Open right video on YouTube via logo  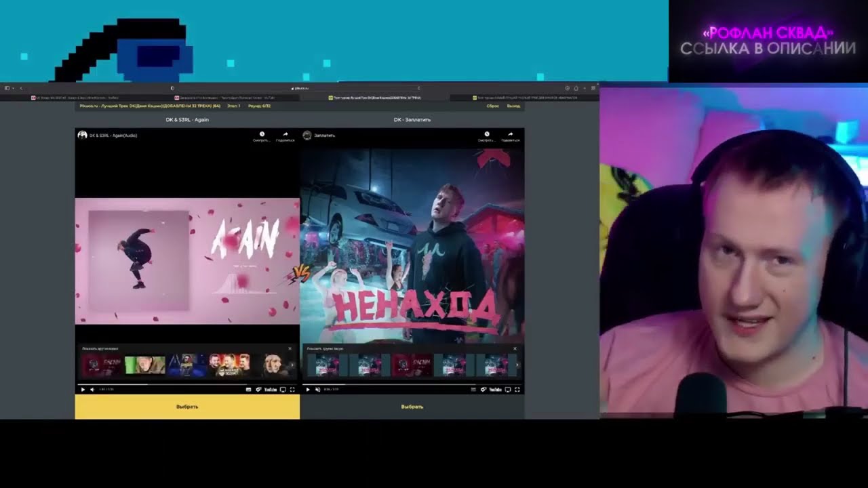[x=495, y=390]
